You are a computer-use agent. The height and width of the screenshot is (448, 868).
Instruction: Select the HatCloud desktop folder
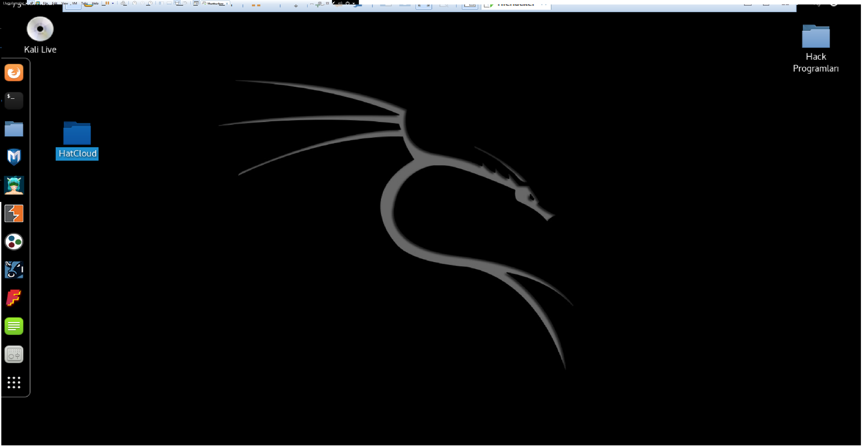tap(77, 141)
